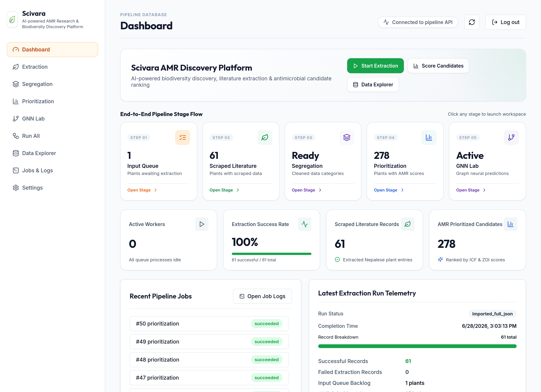541x392 pixels.
Task: Click the Start Extraction button
Action: coord(375,66)
